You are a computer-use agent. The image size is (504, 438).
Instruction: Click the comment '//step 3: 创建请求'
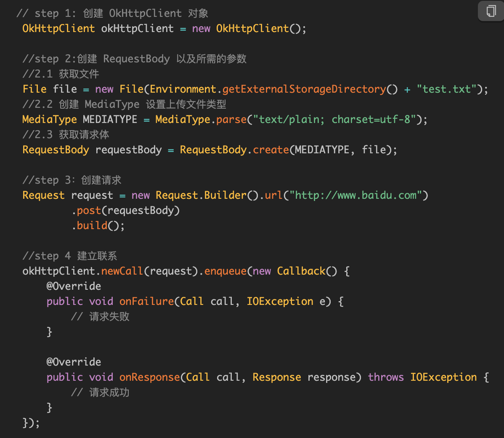(x=72, y=180)
